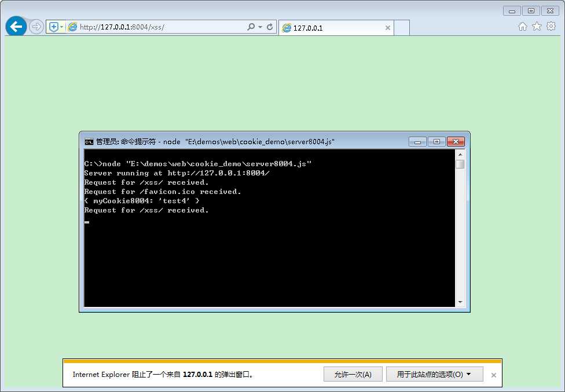Go back using the blue back arrow
This screenshot has height=392, width=565.
pos(16,26)
